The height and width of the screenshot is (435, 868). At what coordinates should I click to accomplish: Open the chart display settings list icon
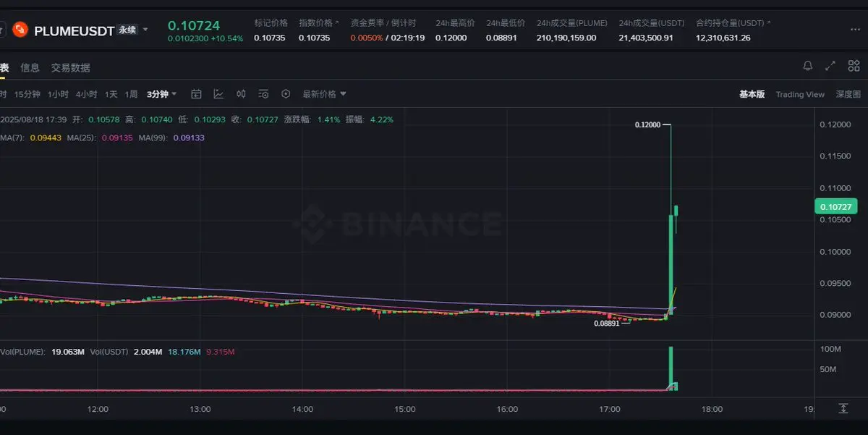[x=263, y=94]
